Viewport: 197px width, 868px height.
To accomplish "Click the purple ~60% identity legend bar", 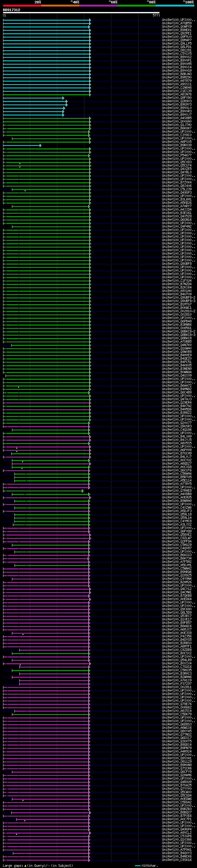I will (99, 6).
